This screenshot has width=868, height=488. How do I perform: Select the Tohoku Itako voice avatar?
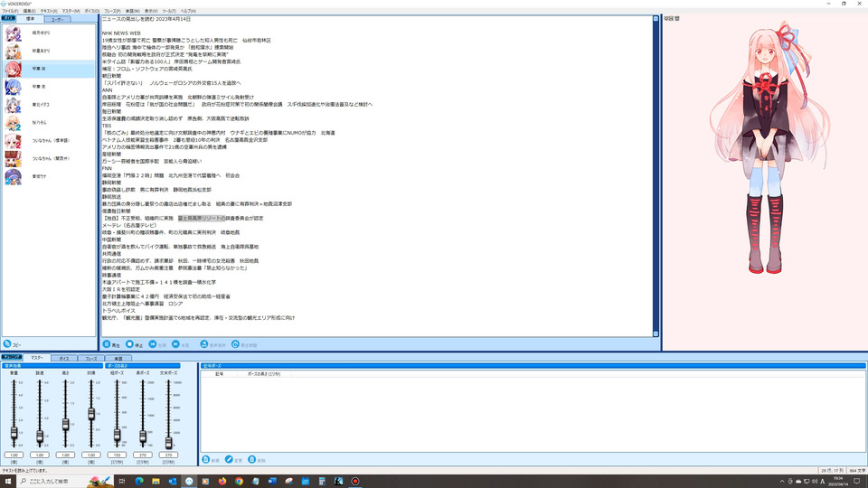[14, 105]
